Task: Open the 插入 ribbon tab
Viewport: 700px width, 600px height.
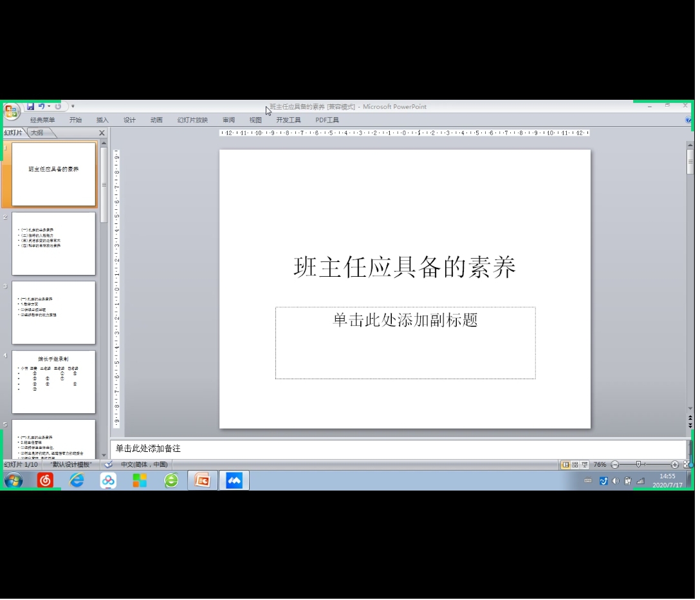Action: (x=102, y=120)
